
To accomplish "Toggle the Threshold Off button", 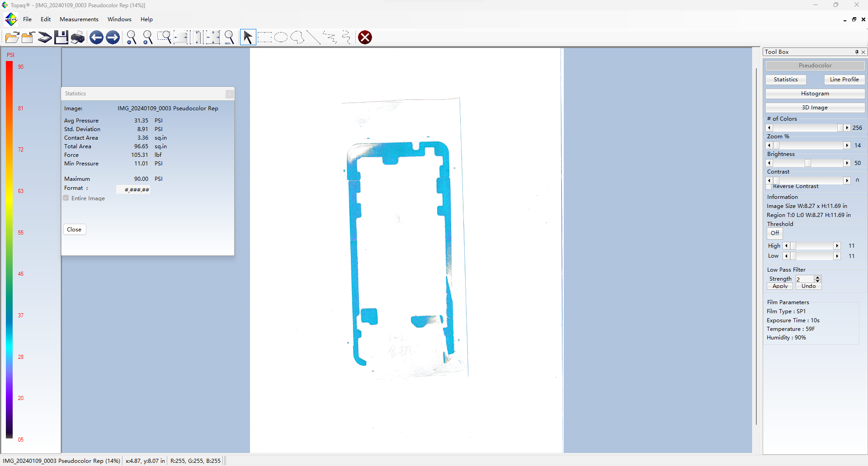I will click(x=774, y=233).
